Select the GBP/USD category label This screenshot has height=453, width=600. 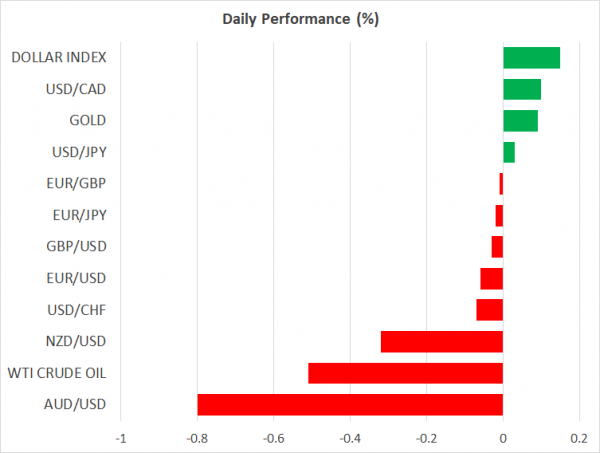[77, 246]
